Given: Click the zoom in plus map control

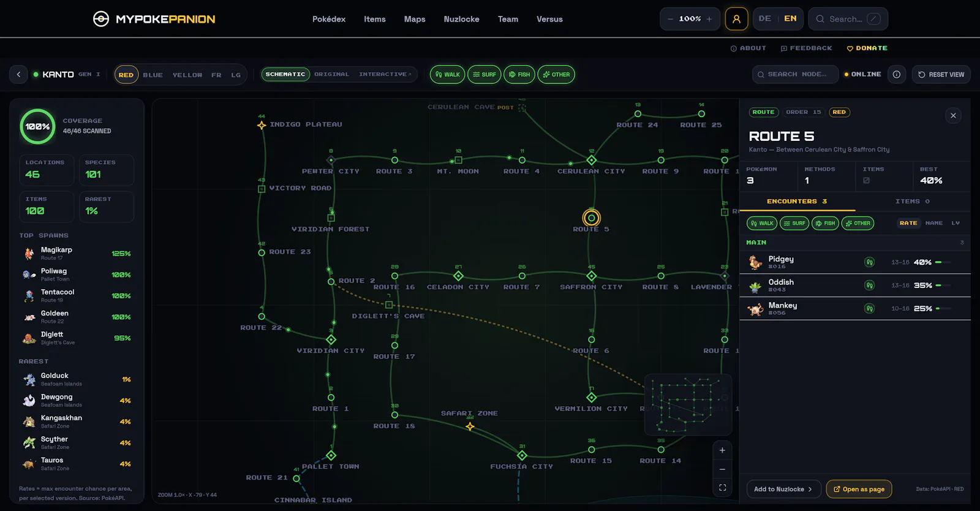Looking at the screenshot, I should click(722, 450).
